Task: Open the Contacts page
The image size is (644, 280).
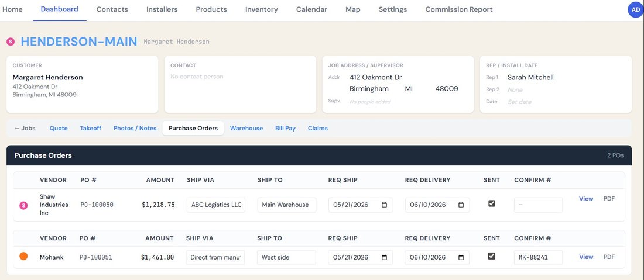Action: (112, 9)
